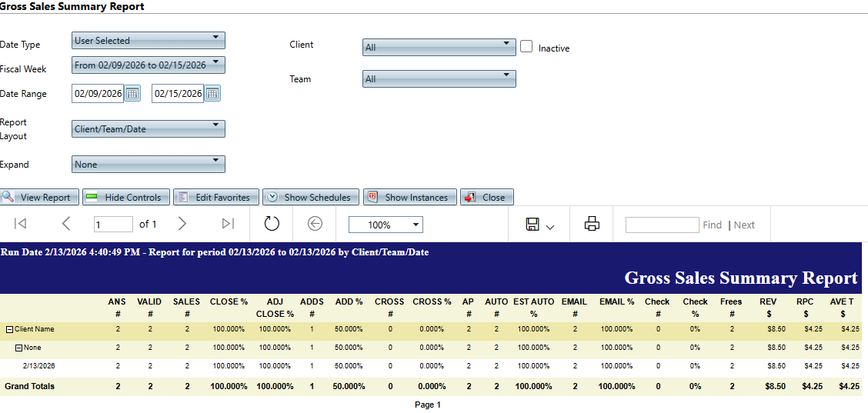The width and height of the screenshot is (868, 413).
Task: Open end date calendar picker
Action: 212,94
